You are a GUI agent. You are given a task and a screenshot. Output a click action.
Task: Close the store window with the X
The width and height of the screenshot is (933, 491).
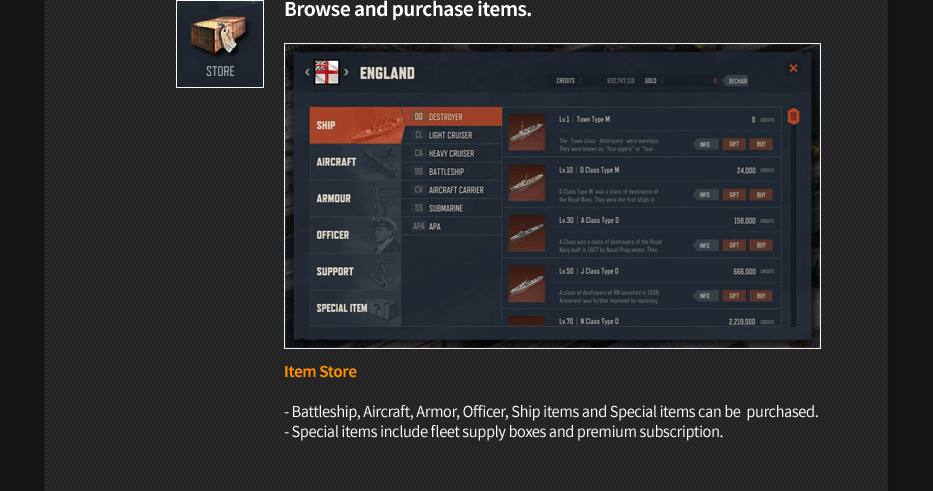pyautogui.click(x=793, y=68)
